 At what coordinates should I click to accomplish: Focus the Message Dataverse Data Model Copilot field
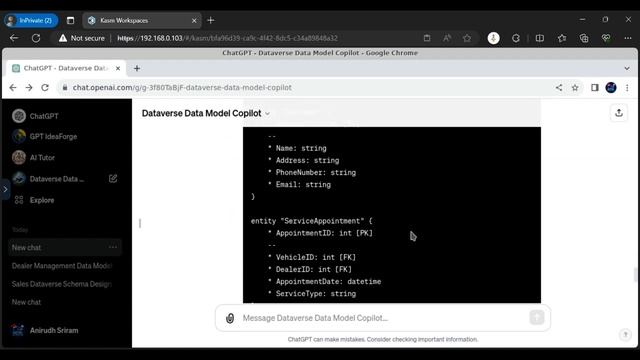click(383, 318)
